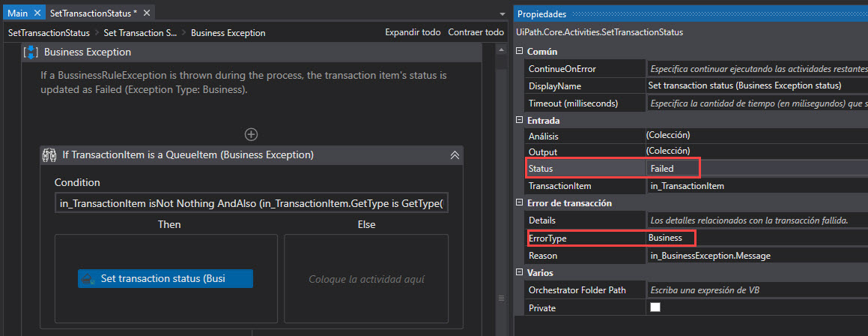Click the Condition expression field
The width and height of the screenshot is (868, 336).
pyautogui.click(x=252, y=203)
